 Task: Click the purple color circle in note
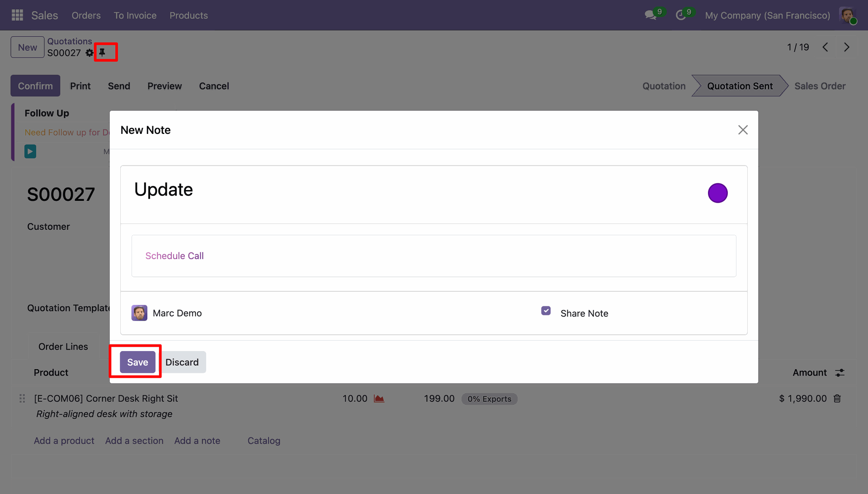pos(717,193)
